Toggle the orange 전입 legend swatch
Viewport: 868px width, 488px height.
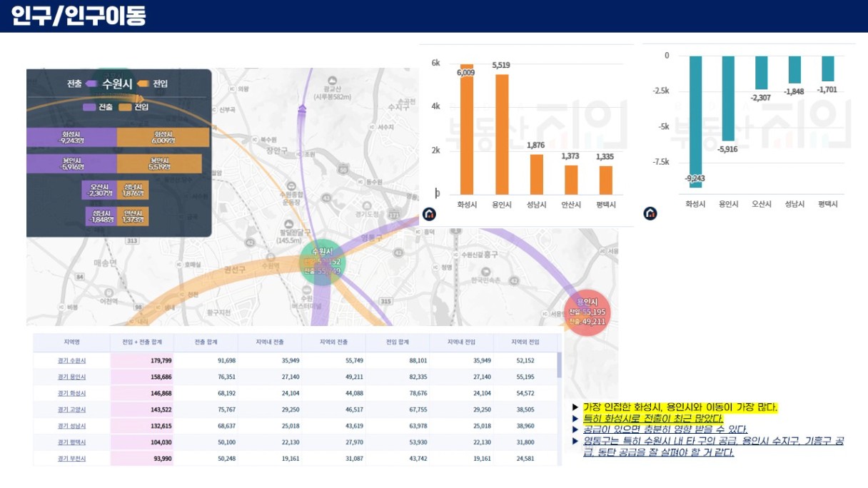coord(124,107)
